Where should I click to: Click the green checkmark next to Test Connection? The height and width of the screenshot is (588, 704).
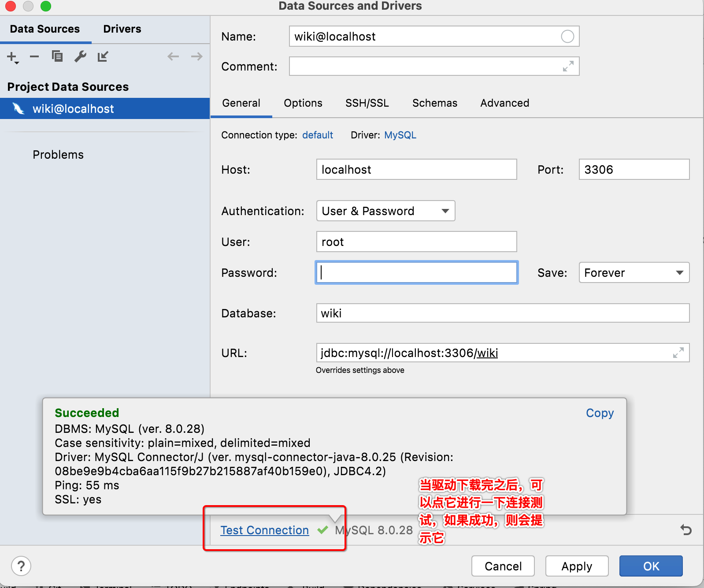[x=322, y=530]
